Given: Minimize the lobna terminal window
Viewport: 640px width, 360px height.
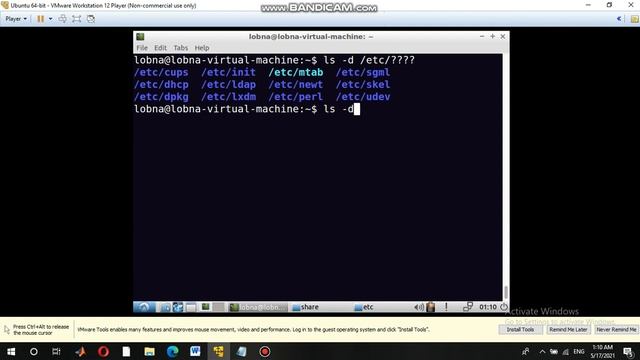Looking at the screenshot, I should click(482, 36).
